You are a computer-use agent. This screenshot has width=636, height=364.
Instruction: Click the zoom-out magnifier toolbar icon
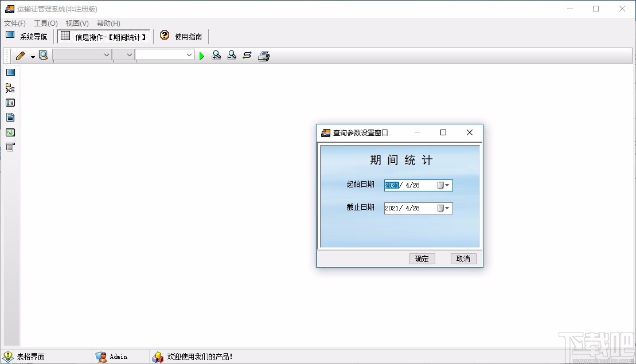coord(231,55)
